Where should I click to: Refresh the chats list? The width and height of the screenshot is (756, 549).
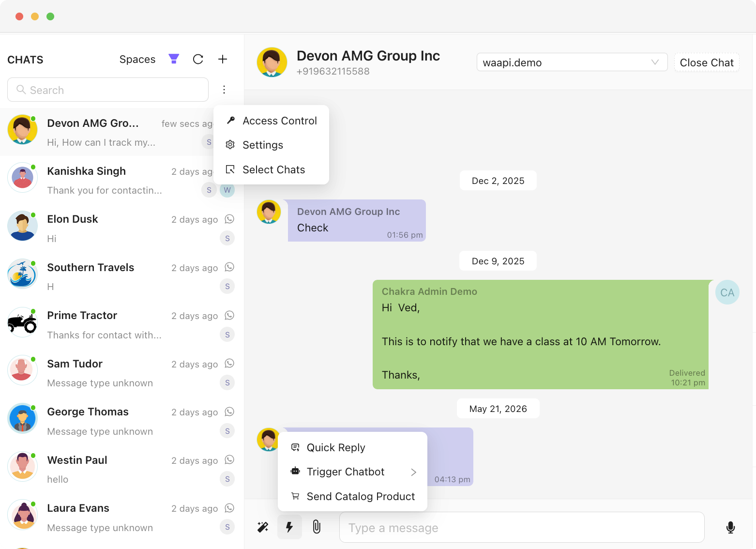pyautogui.click(x=198, y=59)
